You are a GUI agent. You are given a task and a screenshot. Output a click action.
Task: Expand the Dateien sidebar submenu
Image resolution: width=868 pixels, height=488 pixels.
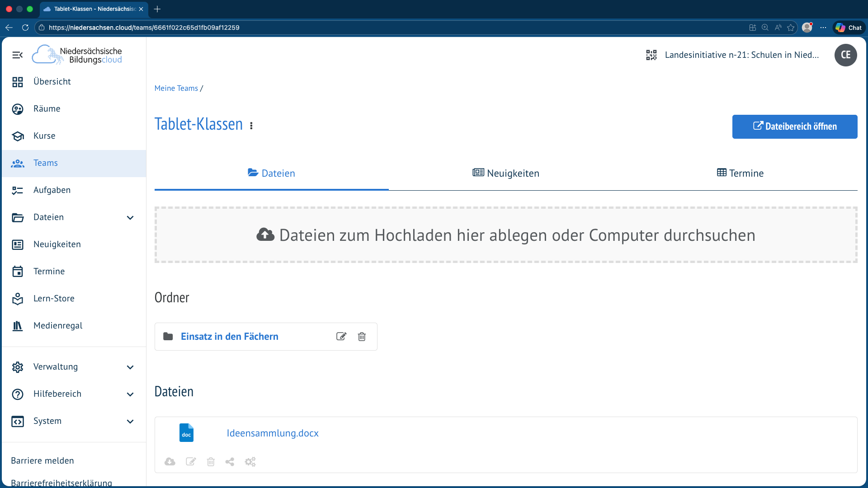point(130,218)
